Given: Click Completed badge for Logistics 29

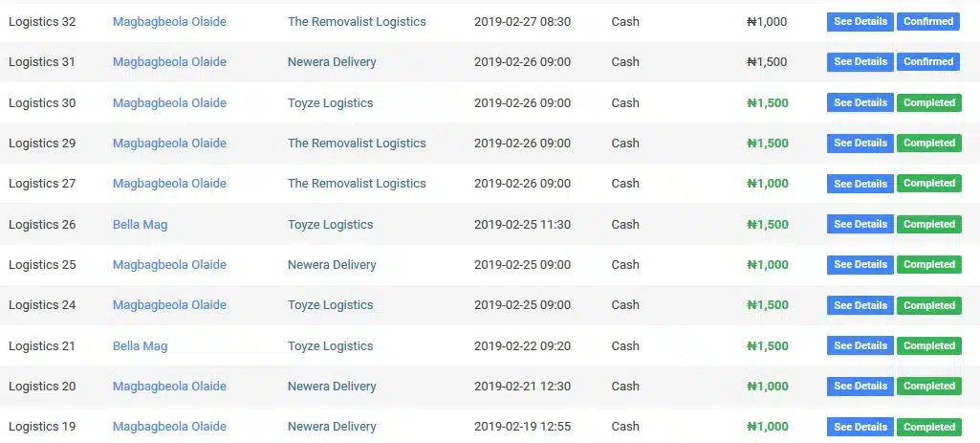Looking at the screenshot, I should point(929,143).
